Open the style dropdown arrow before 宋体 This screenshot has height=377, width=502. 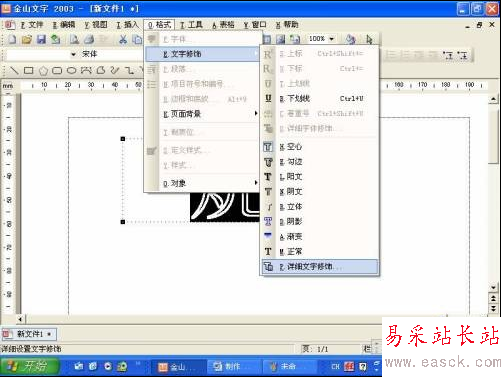pos(73,54)
